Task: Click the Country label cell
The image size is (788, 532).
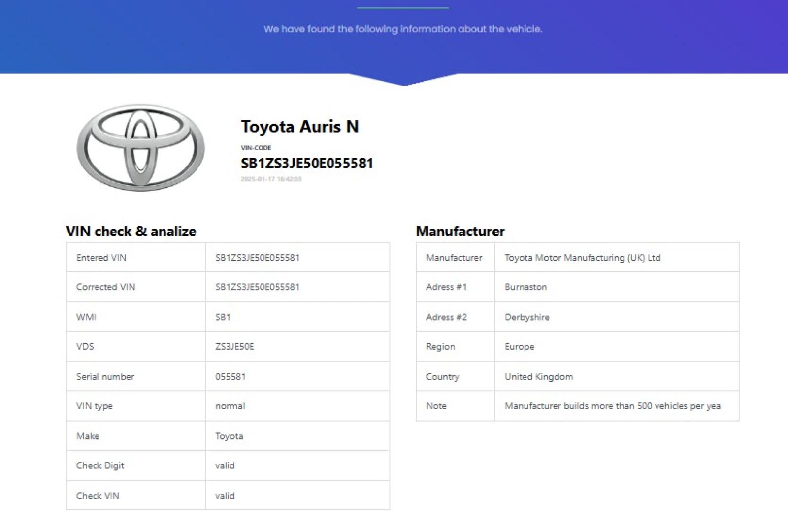Action: point(455,376)
